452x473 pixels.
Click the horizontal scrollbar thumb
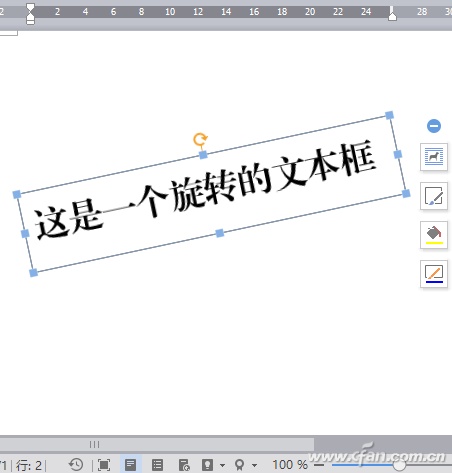[157, 444]
